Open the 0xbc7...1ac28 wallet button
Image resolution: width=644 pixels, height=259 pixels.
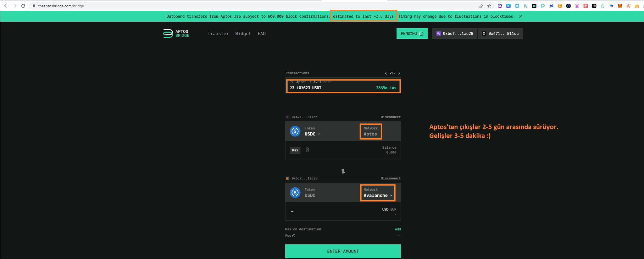click(455, 34)
